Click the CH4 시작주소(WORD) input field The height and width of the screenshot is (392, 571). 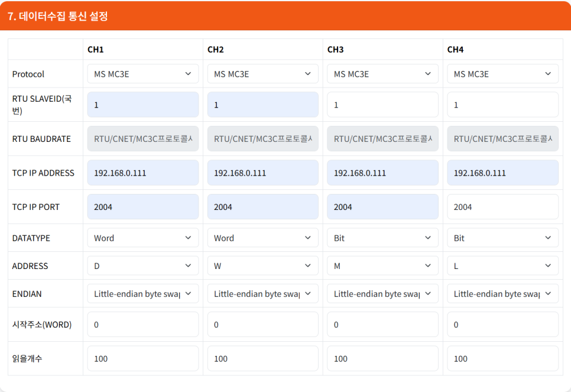tap(502, 324)
